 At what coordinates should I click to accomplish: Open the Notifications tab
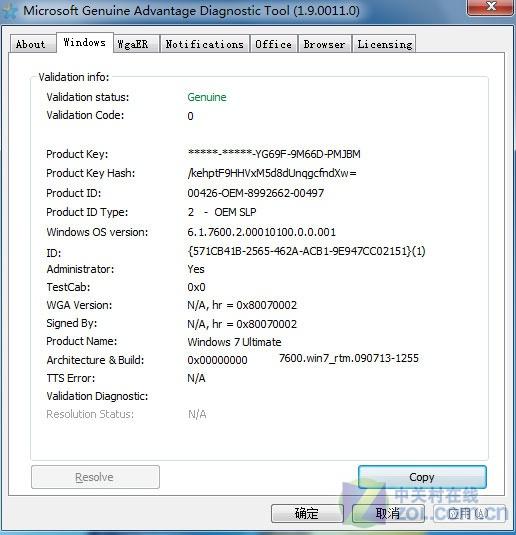pos(205,44)
